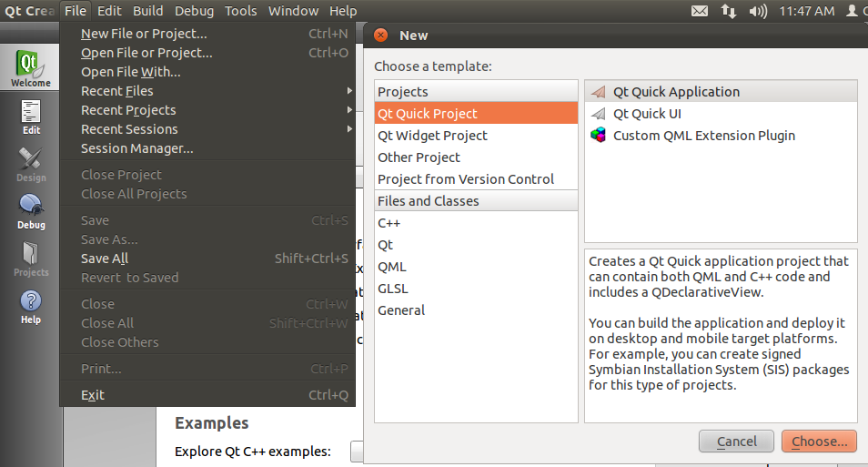Switch to Debug mode icon
This screenshot has width=868, height=467.
pyautogui.click(x=31, y=210)
